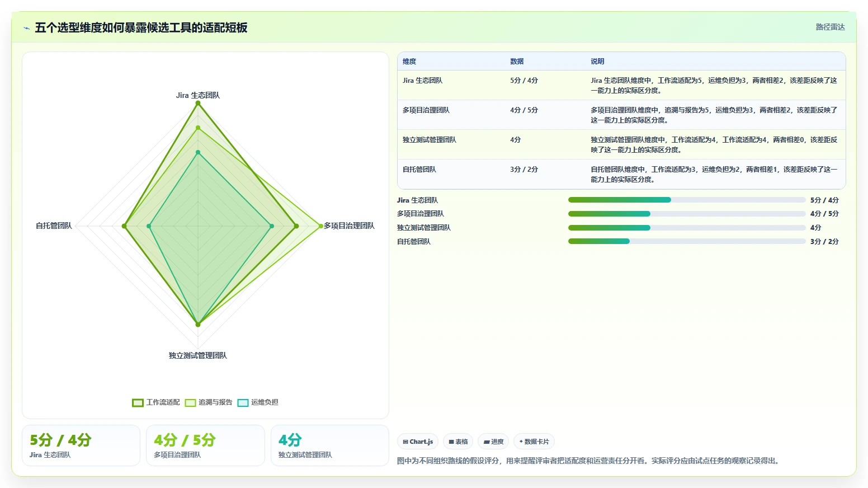Click the 说明 table column header
The width and height of the screenshot is (868, 488).
(597, 62)
